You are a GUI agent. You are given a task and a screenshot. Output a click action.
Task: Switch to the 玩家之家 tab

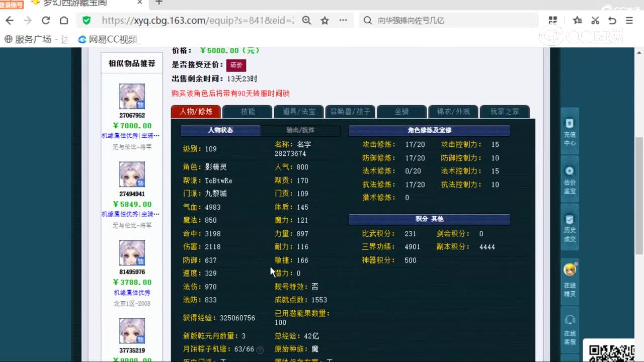505,112
